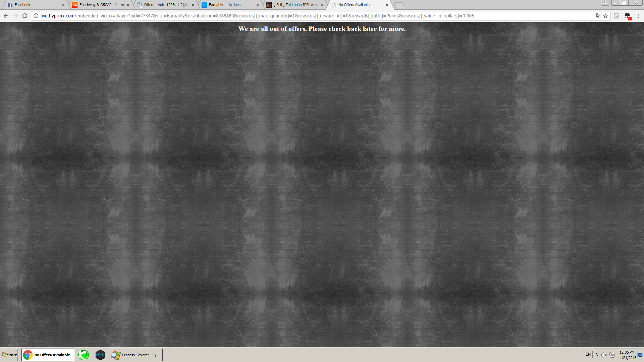
Task: Reload the current page
Action: (x=25, y=16)
